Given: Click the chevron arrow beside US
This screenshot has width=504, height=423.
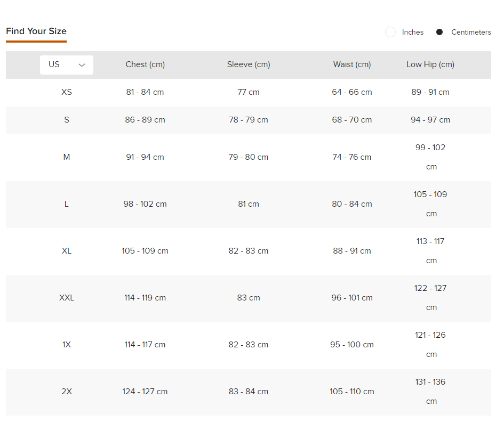Looking at the screenshot, I should [82, 65].
